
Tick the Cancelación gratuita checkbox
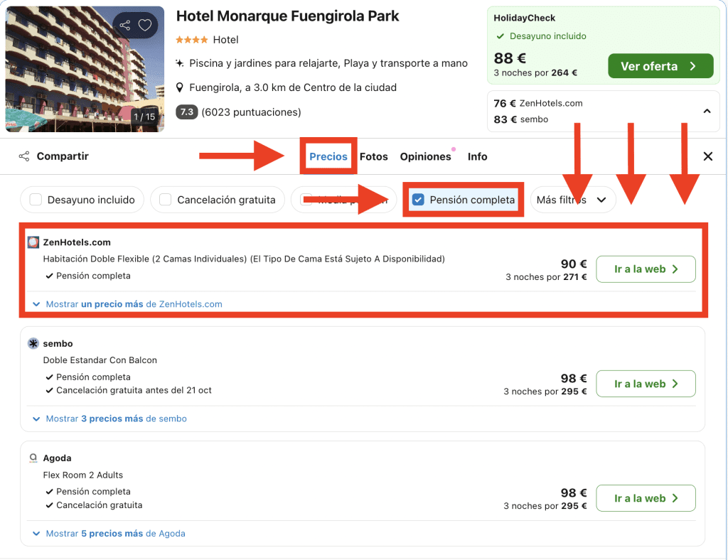coord(165,200)
